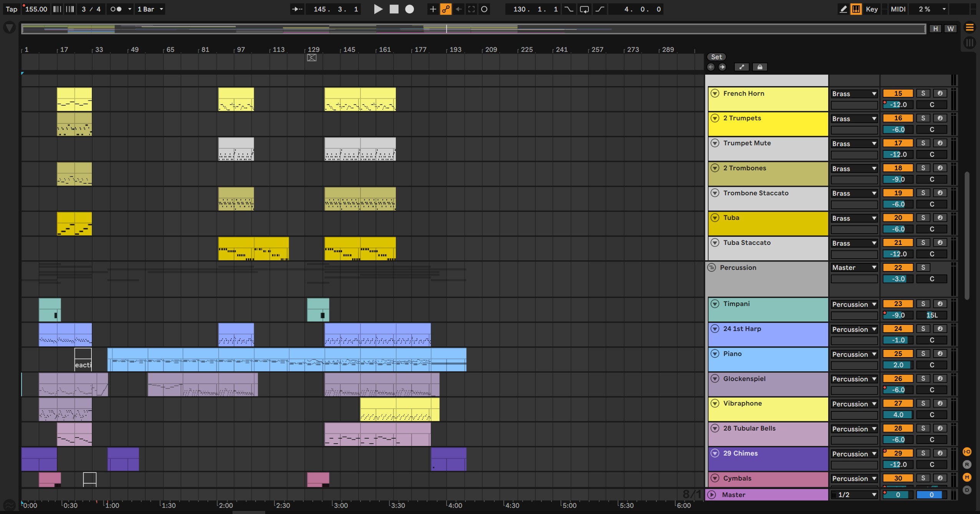This screenshot has height=514, width=980.
Task: Click the Set locator button
Action: click(x=716, y=57)
